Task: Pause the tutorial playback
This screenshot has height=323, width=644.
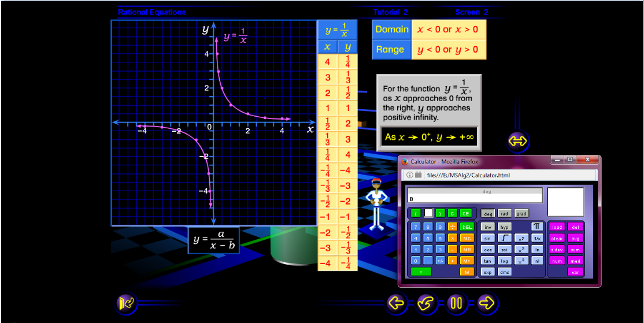Action: [456, 303]
